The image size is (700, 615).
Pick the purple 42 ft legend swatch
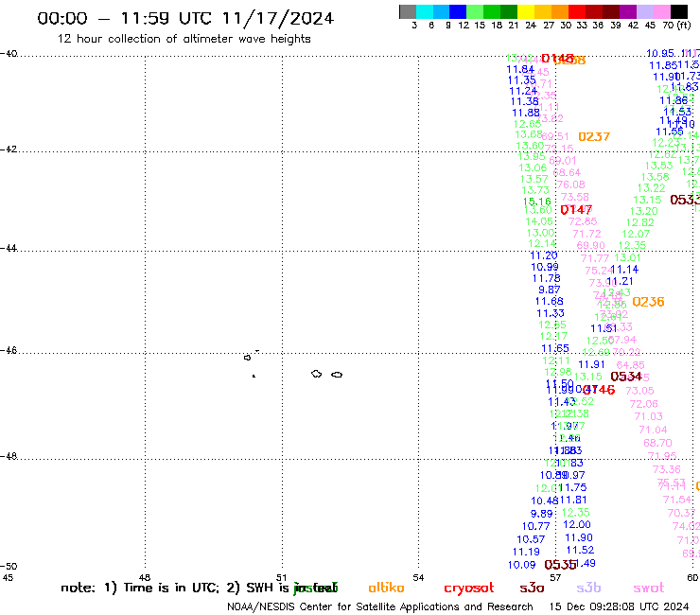click(628, 11)
